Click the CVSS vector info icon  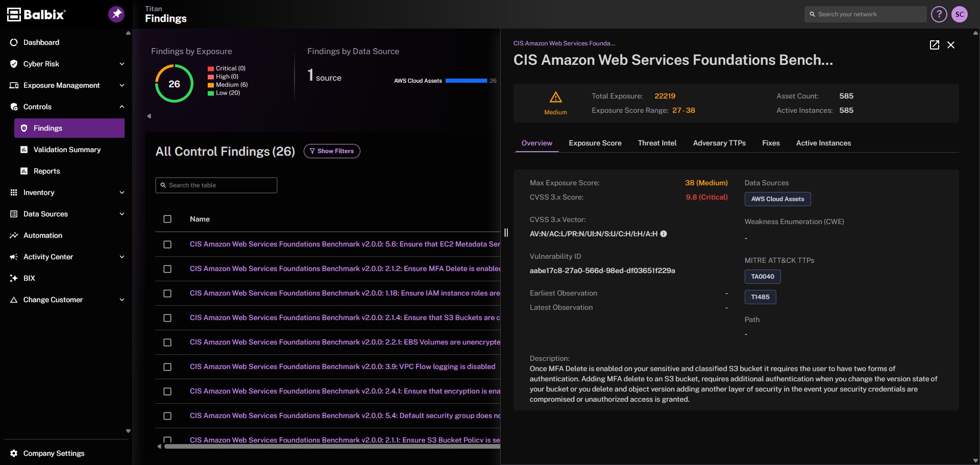click(664, 234)
